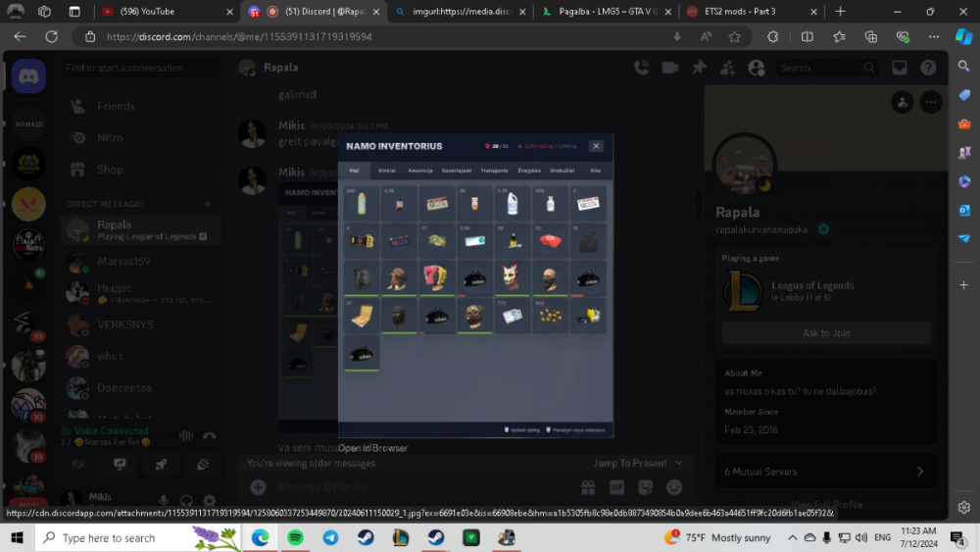This screenshot has height=552, width=980.
Task: Open Rapala direct message conversation
Action: [x=140, y=230]
